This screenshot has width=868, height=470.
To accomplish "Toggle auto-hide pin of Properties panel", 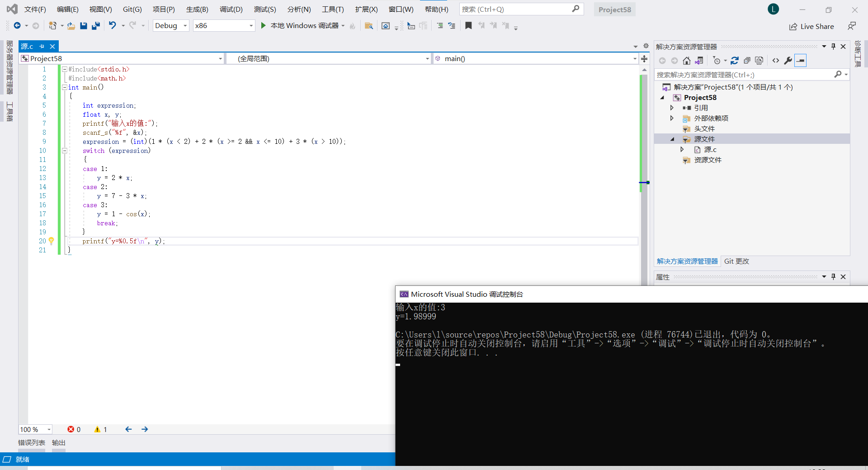I will pos(833,277).
